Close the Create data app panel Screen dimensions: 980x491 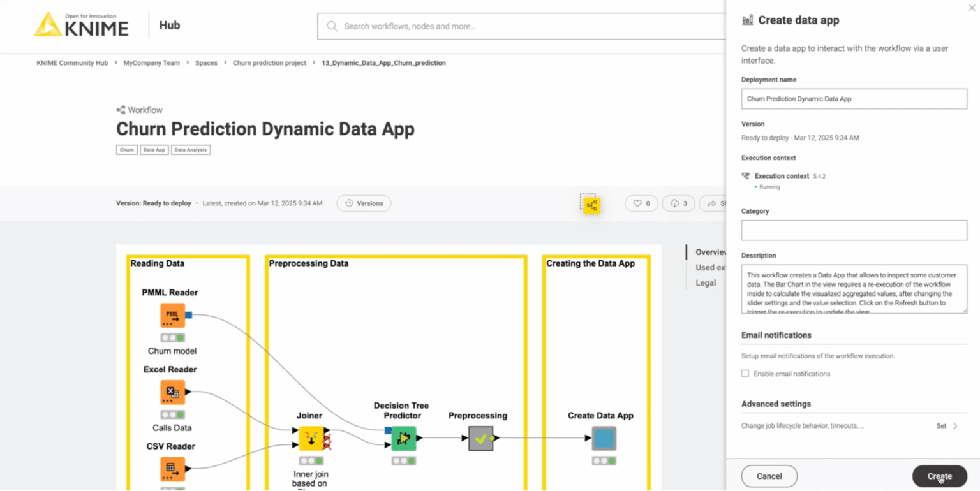pyautogui.click(x=972, y=8)
